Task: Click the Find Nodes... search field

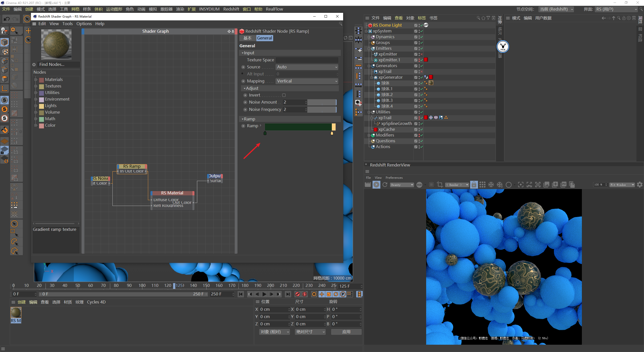Action: 59,65
